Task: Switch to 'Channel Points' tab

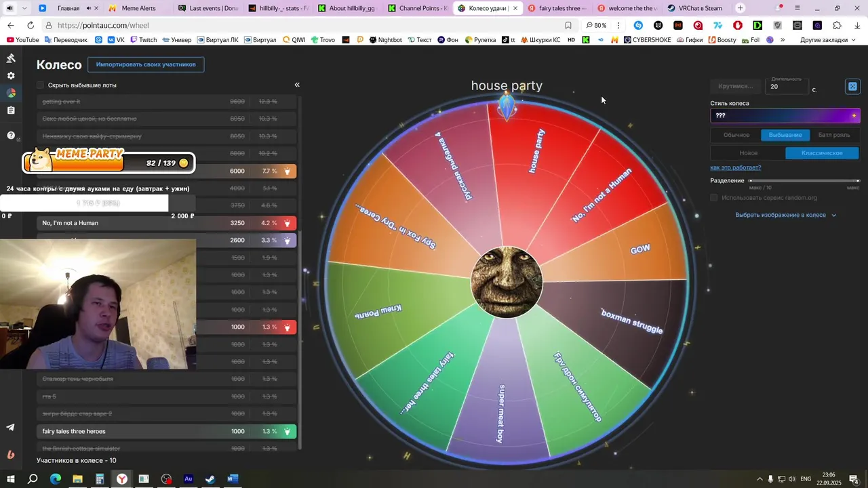Action: click(416, 8)
